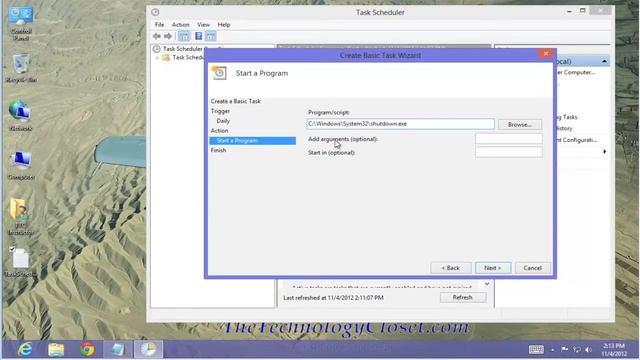Click the Back arrow in Task Scheduler toolbar
Screen dimensions: 640x360
157,36
